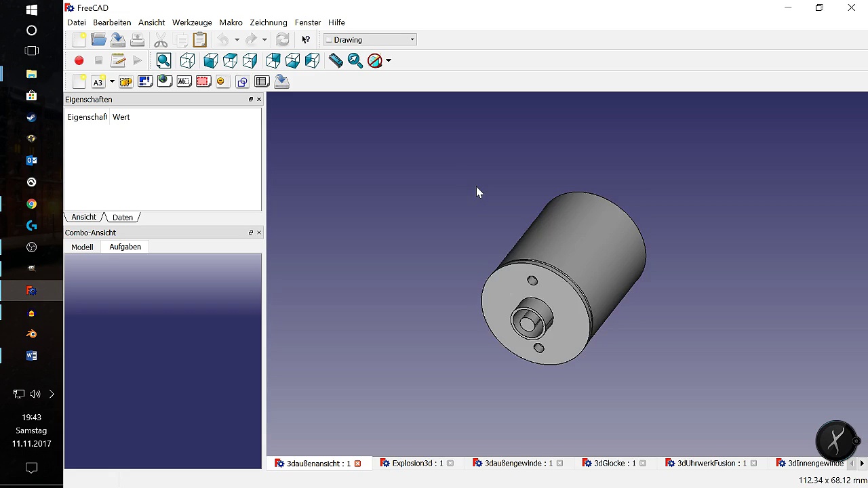
Task: Close the 3dGlocke document tab
Action: (x=643, y=464)
